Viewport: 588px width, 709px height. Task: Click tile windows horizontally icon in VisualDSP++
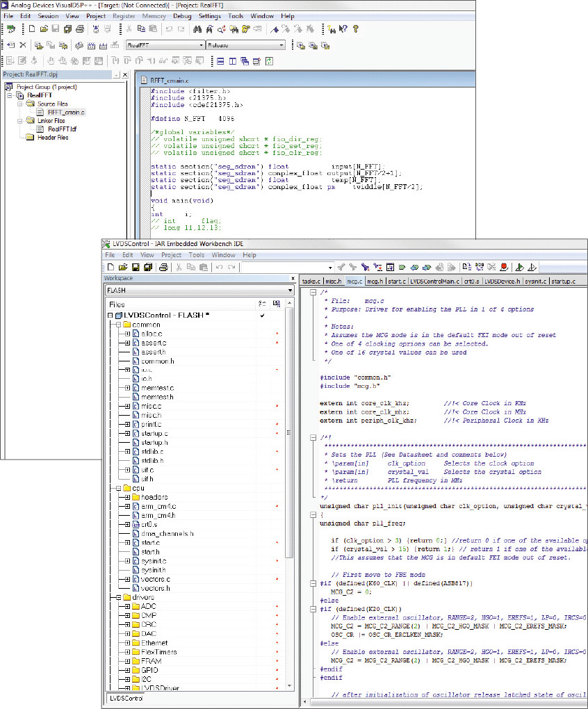(220, 61)
